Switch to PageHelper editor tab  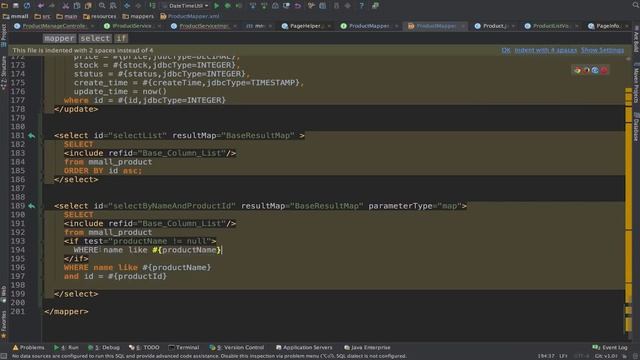tap(302, 26)
